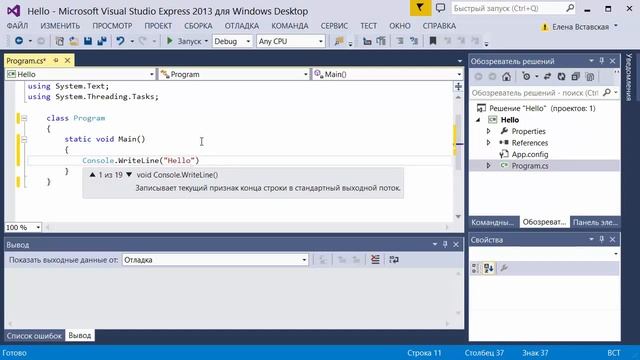Click the Open File folder icon

pos(73,41)
